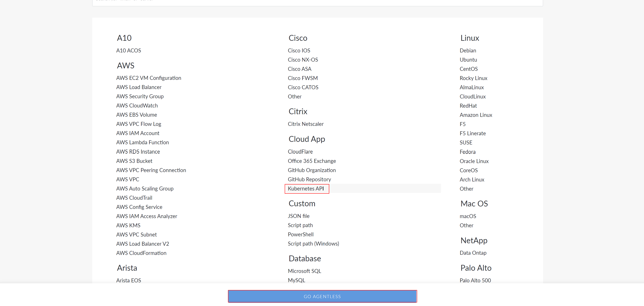Pick Cisco FWSM

pos(303,78)
